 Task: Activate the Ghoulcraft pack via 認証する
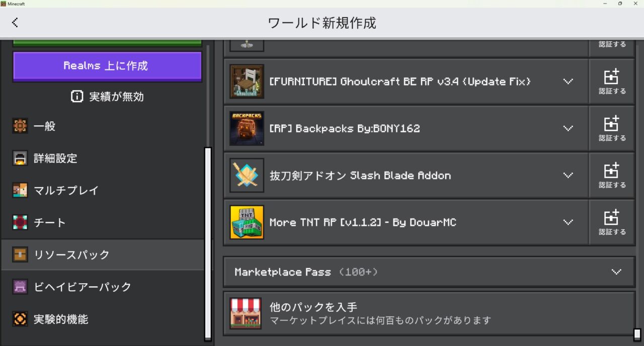point(612,81)
